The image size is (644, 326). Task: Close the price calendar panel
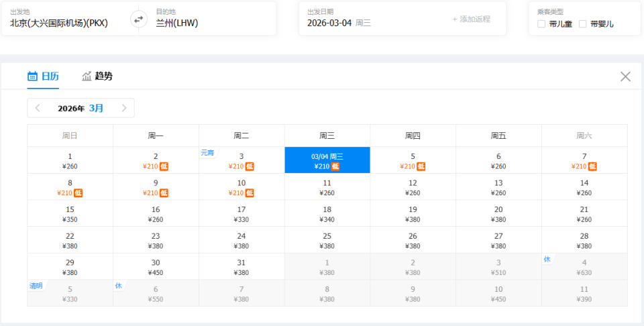point(625,76)
